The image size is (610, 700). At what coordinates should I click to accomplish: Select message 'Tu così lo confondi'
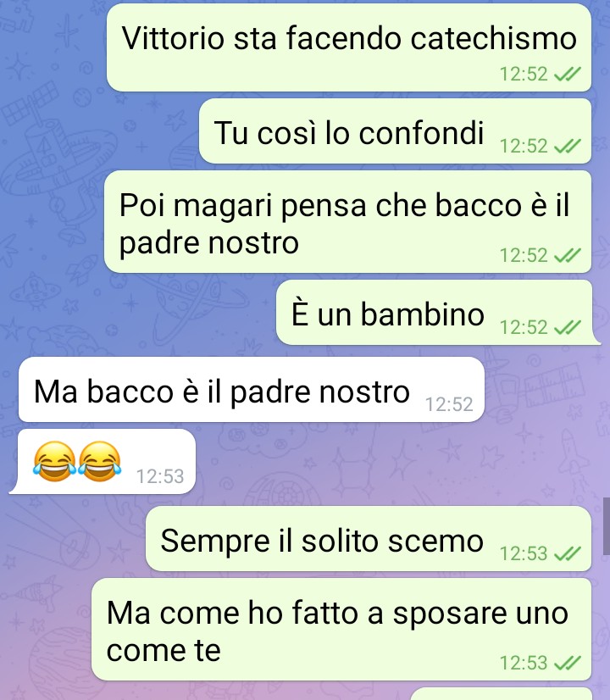[x=396, y=131]
